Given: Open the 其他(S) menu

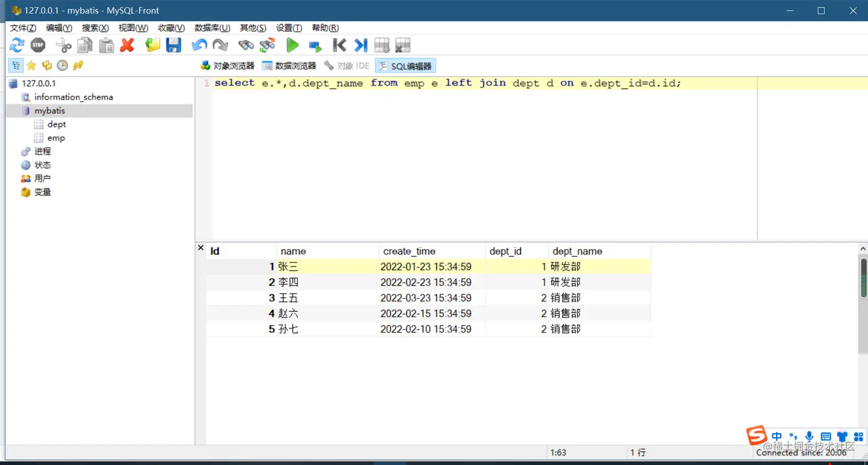Looking at the screenshot, I should pyautogui.click(x=253, y=28).
